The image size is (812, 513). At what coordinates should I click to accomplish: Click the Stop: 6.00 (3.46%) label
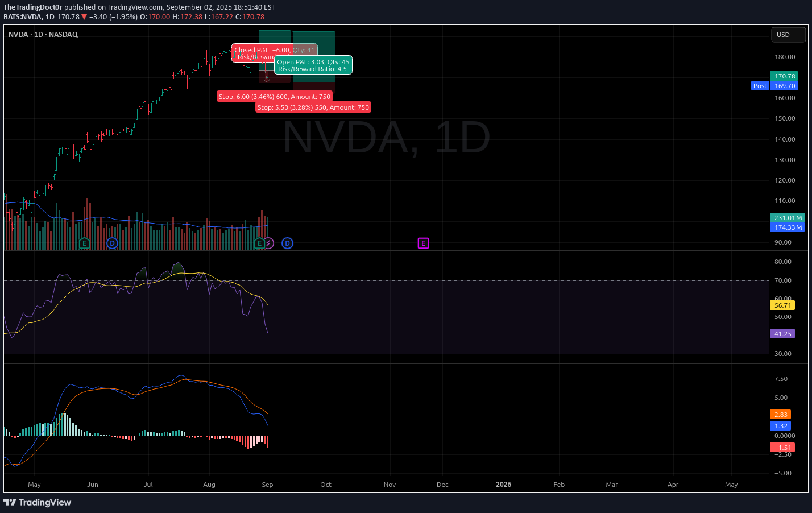[x=275, y=97]
